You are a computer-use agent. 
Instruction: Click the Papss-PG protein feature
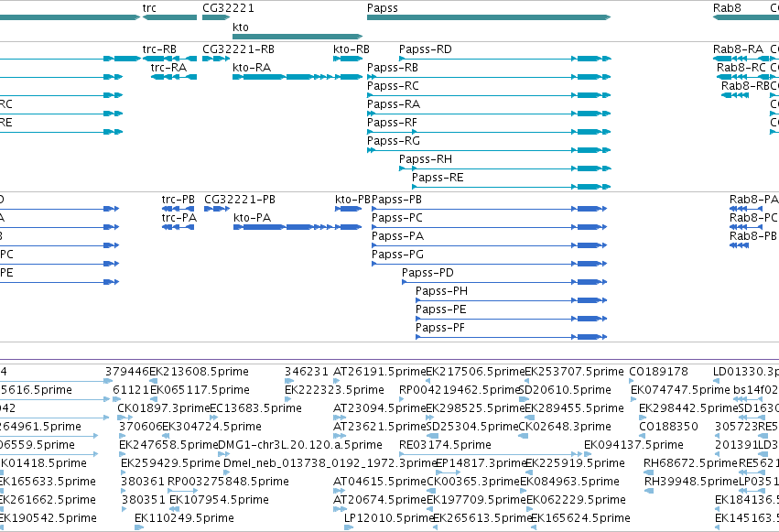490,264
